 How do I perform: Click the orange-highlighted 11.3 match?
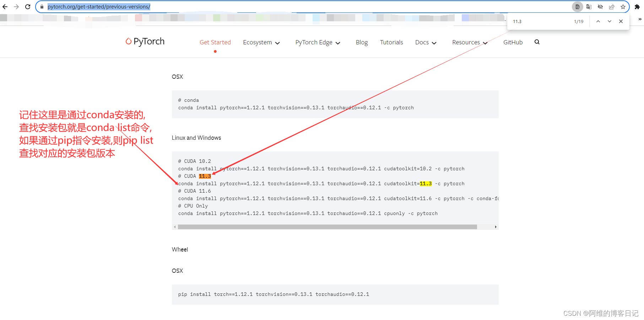point(205,176)
